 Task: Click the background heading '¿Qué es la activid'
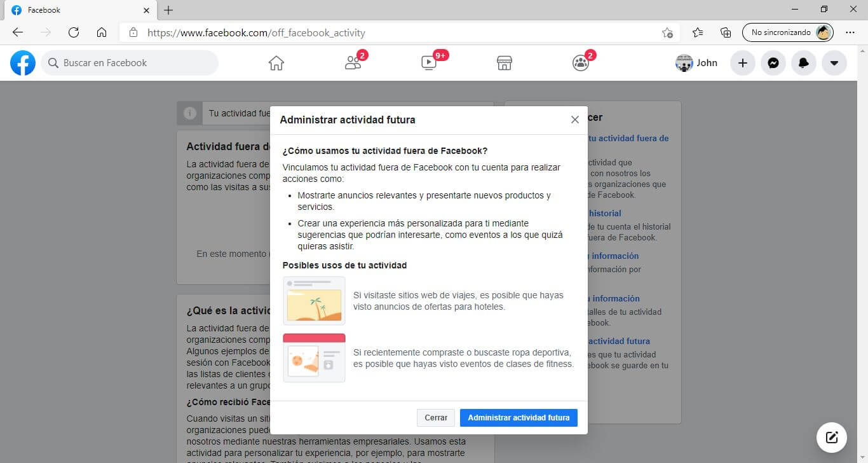[x=228, y=311]
